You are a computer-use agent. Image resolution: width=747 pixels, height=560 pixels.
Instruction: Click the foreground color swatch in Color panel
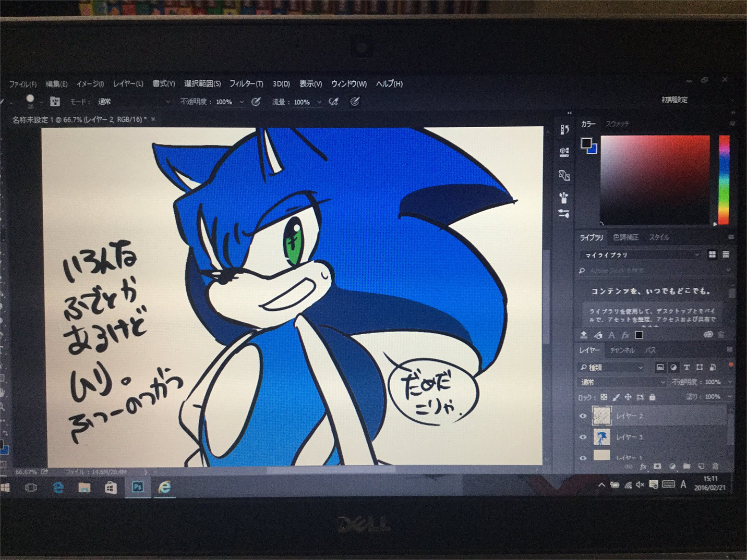tap(586, 143)
